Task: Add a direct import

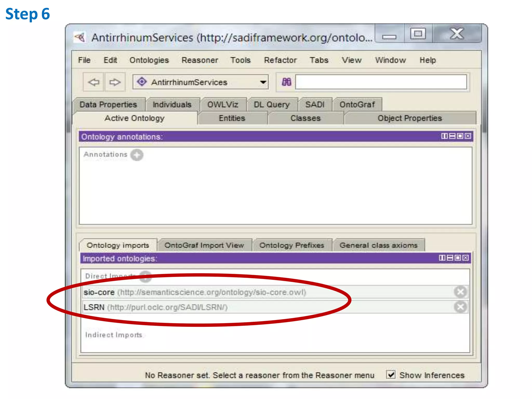Action: pyautogui.click(x=145, y=276)
